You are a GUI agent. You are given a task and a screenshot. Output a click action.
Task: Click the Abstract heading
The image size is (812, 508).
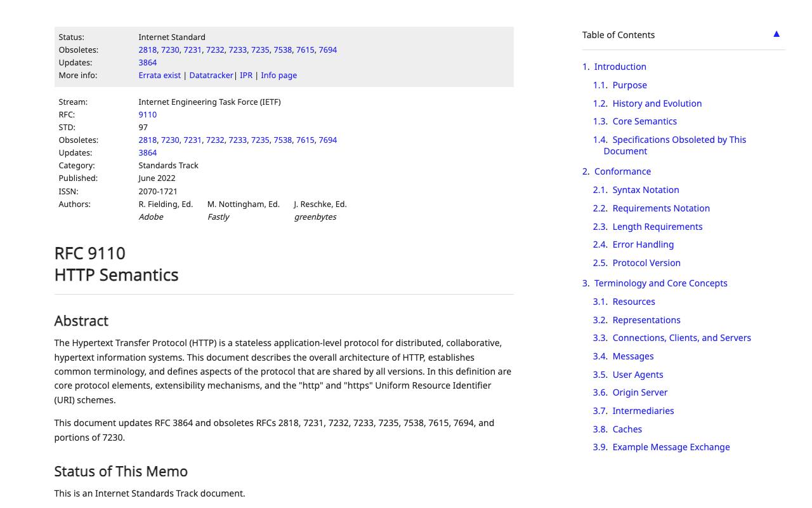[81, 321]
